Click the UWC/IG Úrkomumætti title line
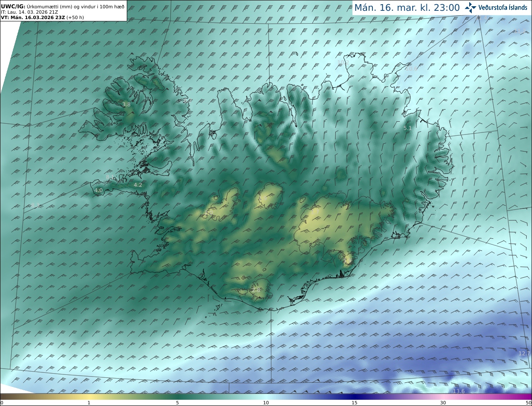This screenshot has height=406, width=532. pos(63,7)
